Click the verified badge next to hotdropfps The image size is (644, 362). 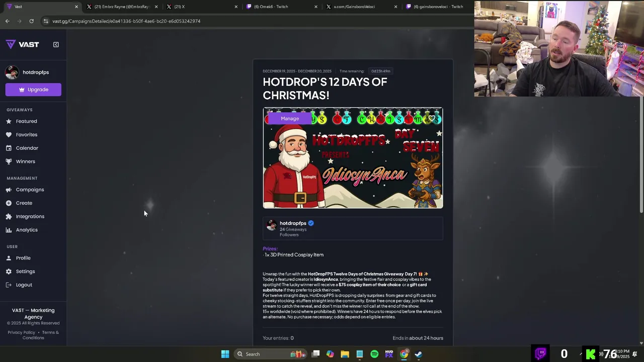click(311, 223)
